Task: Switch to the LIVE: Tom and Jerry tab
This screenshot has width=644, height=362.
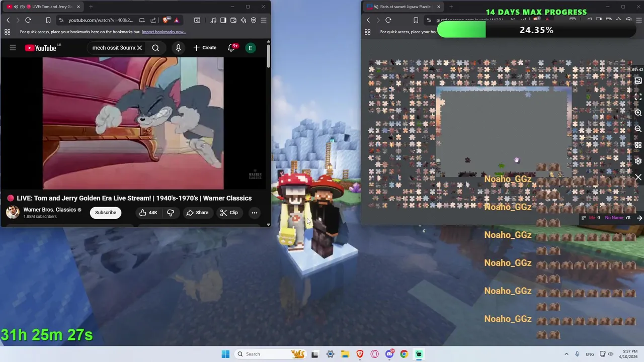Action: tap(43, 7)
